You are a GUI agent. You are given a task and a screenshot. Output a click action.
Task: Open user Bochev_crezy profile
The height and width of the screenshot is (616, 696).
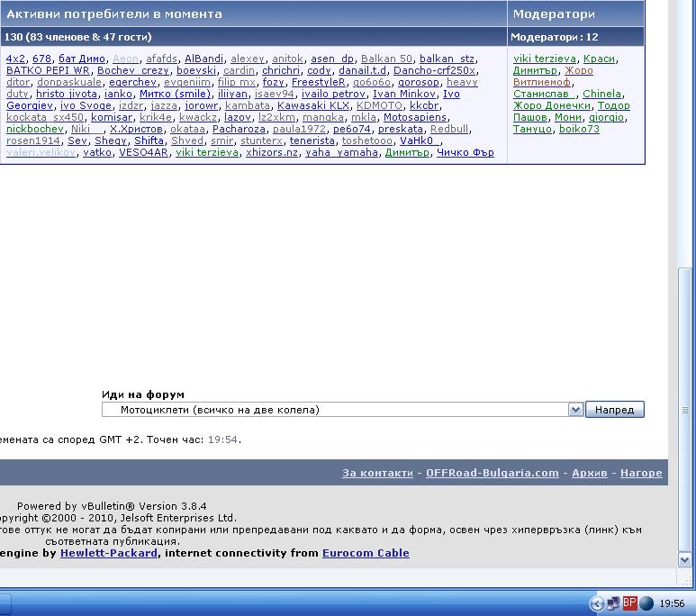pyautogui.click(x=133, y=70)
